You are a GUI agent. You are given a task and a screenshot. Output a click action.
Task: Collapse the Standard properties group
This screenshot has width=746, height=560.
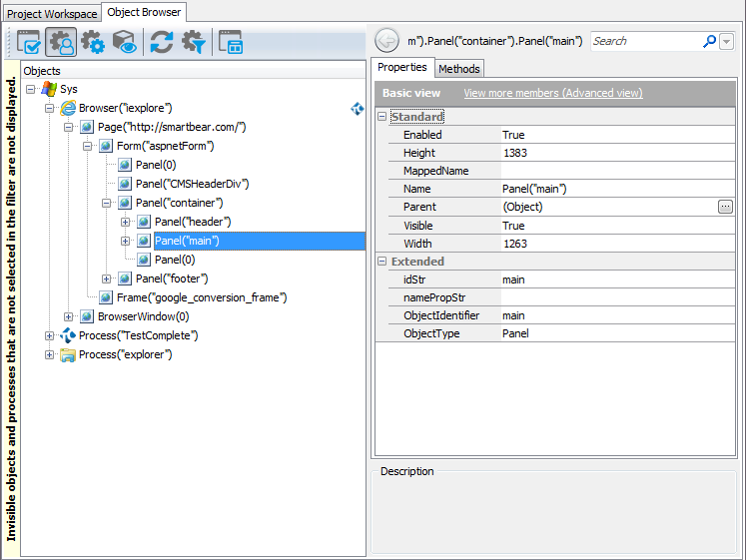tap(382, 117)
